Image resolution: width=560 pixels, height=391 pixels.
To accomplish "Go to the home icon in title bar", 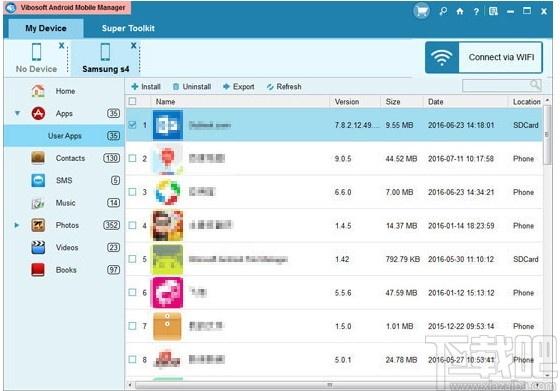I will 460,11.
